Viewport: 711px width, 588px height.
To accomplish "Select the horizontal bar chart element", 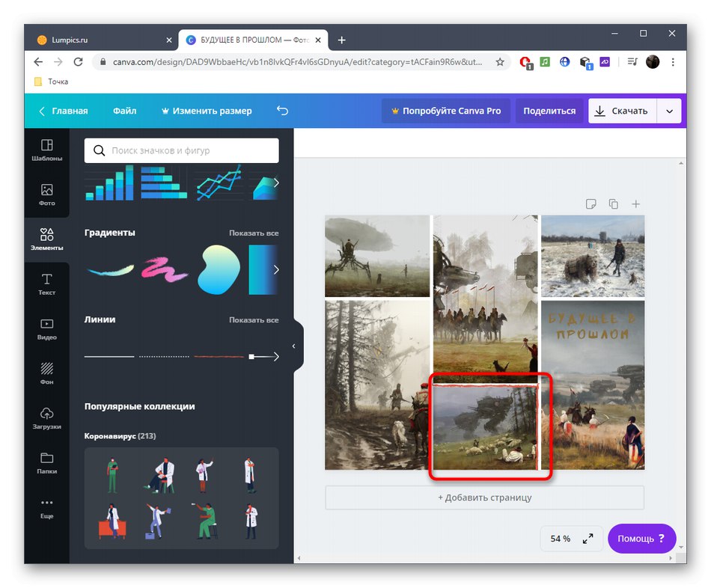I will click(x=164, y=183).
